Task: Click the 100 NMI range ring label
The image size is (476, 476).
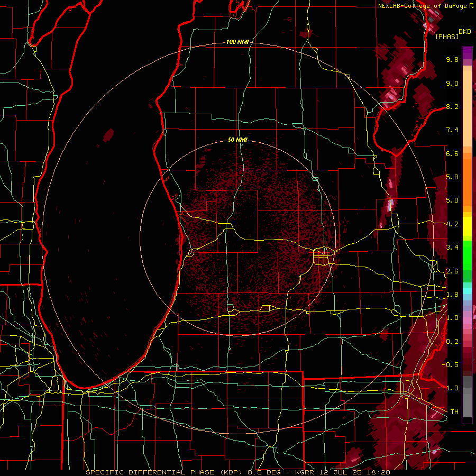Action: pos(237,42)
